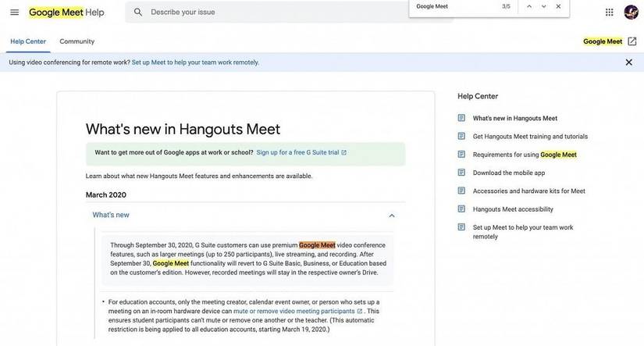
Task: Open the Google apps grid
Action: tap(610, 12)
